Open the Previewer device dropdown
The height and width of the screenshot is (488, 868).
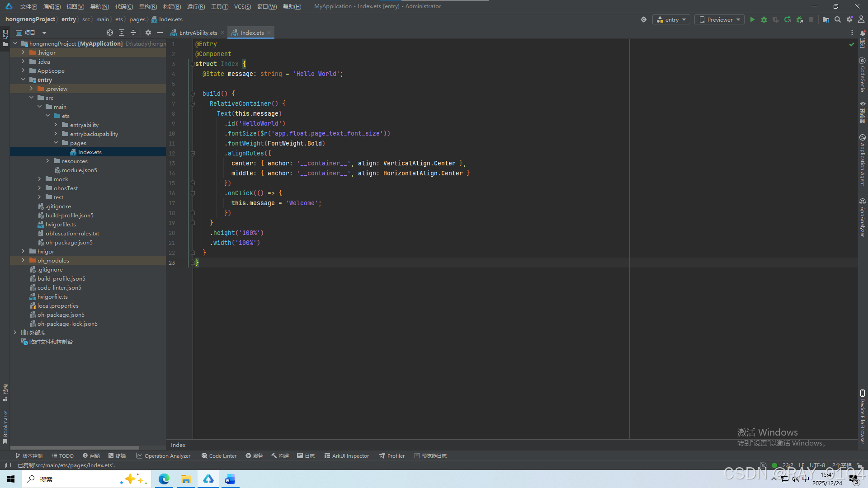(720, 19)
